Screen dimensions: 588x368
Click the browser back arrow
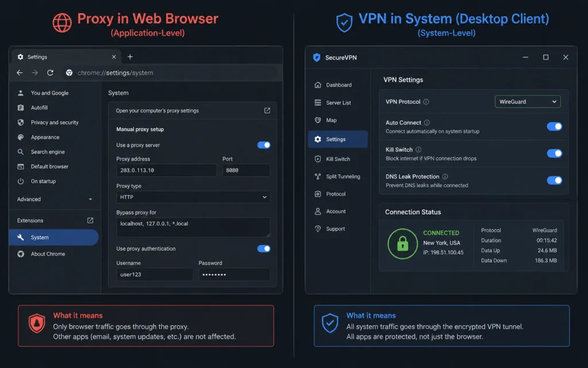[x=20, y=73]
